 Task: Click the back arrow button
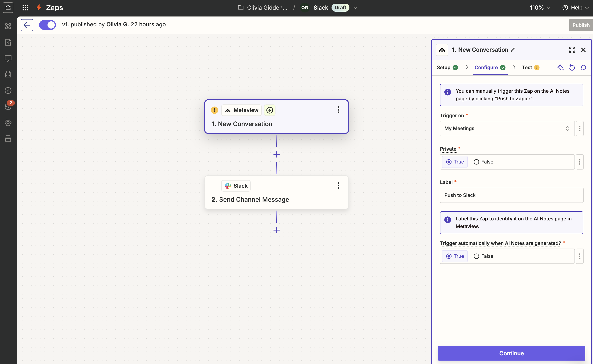27,25
